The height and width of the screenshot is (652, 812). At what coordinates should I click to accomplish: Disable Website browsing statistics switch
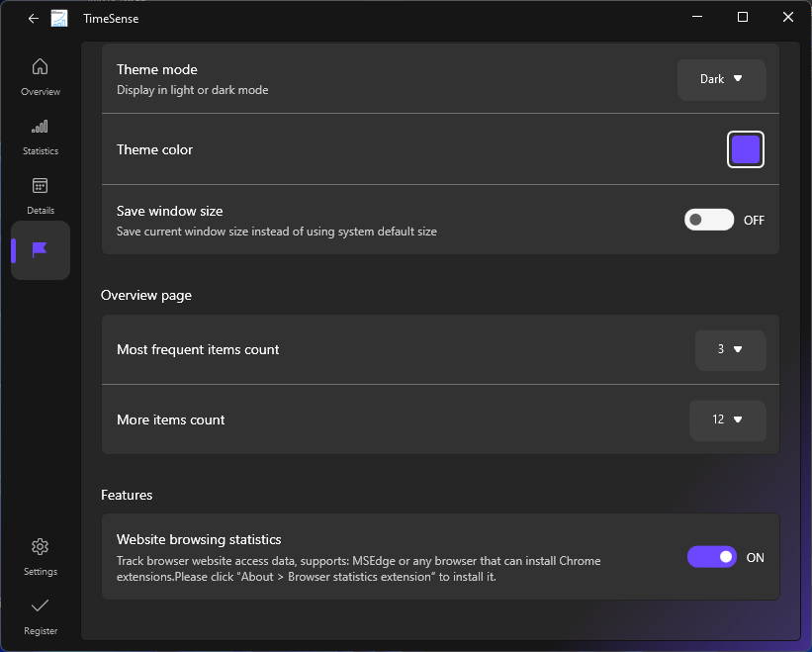coord(712,557)
